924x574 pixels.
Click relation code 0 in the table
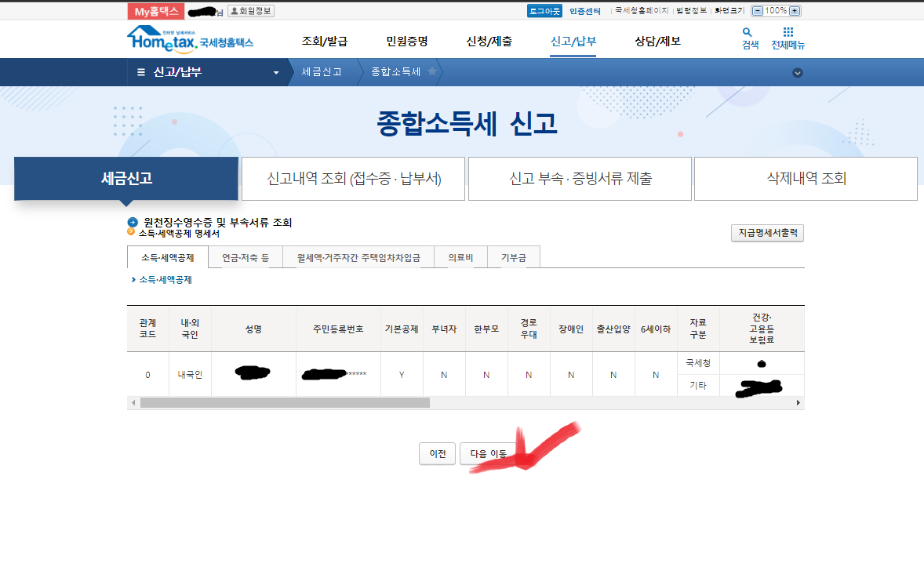coord(147,374)
